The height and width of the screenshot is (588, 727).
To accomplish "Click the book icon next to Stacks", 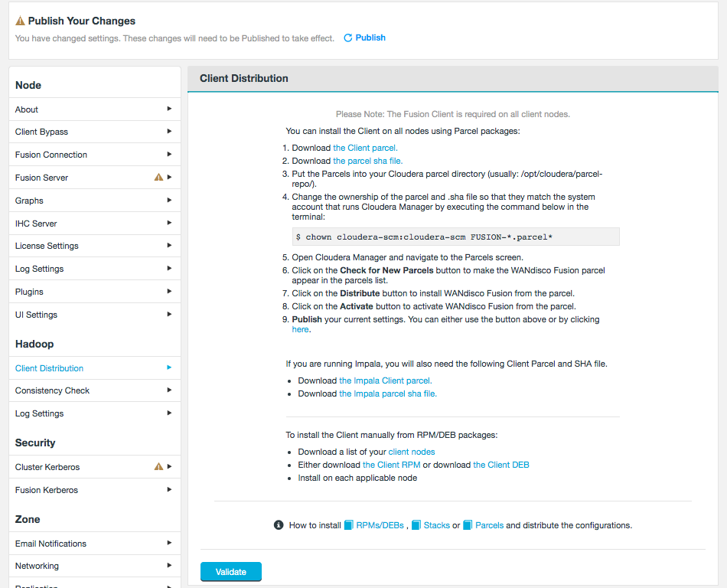I will (416, 525).
